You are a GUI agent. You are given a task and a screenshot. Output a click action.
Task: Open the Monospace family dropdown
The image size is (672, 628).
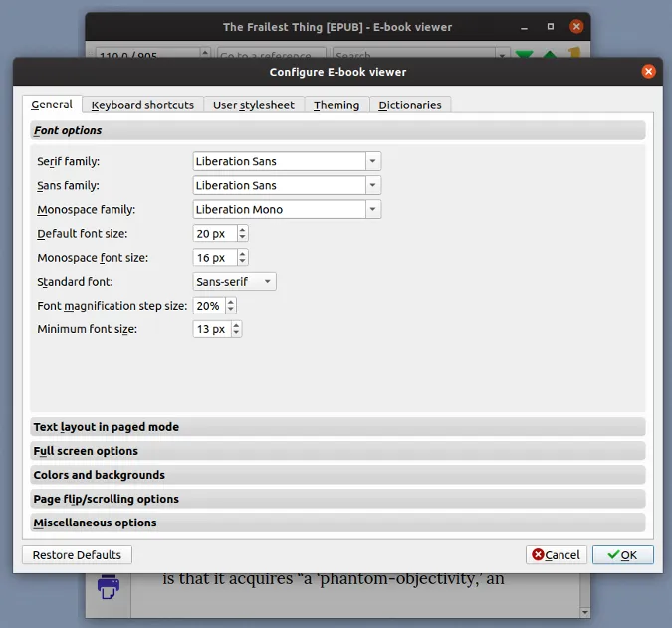click(287, 209)
